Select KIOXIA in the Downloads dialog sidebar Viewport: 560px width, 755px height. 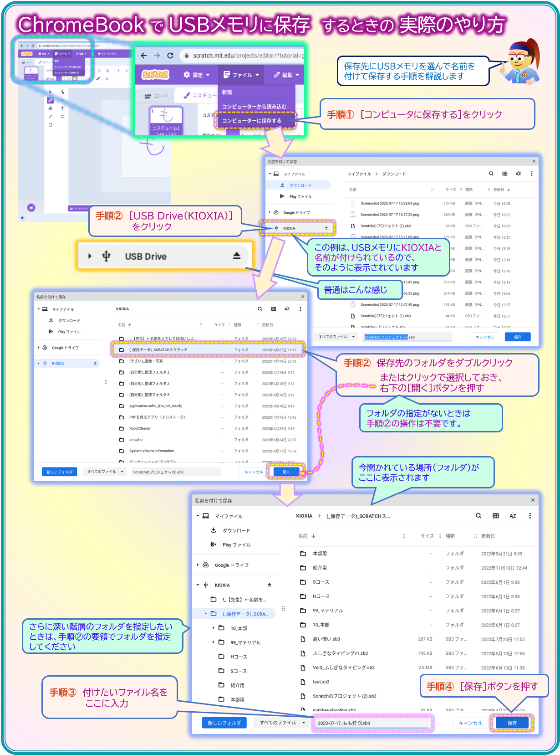pos(298,228)
